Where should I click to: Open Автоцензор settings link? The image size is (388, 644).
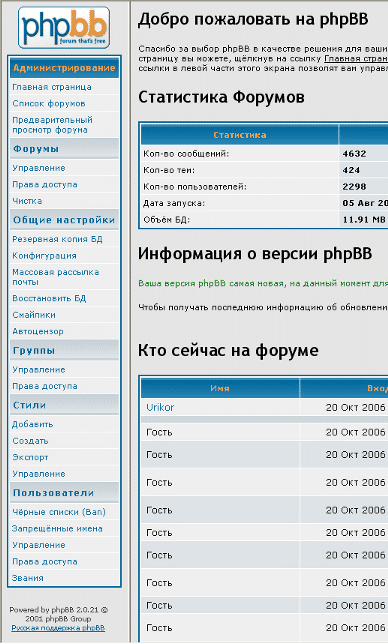click(38, 331)
